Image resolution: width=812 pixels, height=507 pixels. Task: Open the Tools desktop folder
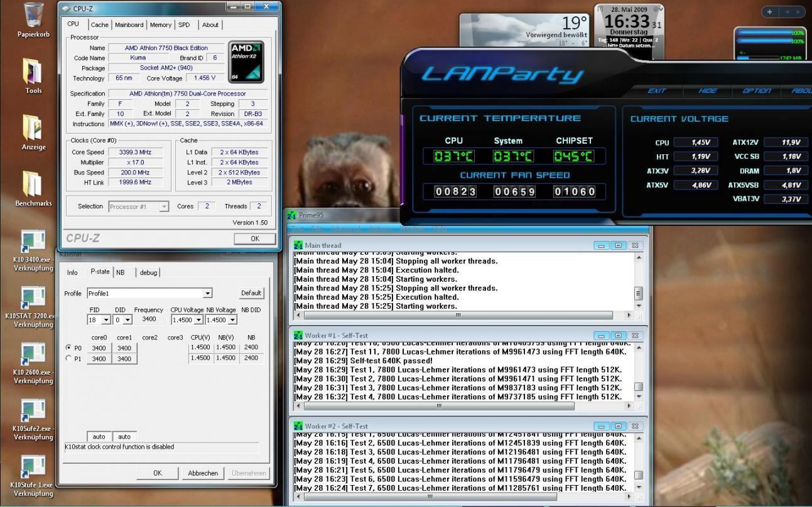(33, 71)
